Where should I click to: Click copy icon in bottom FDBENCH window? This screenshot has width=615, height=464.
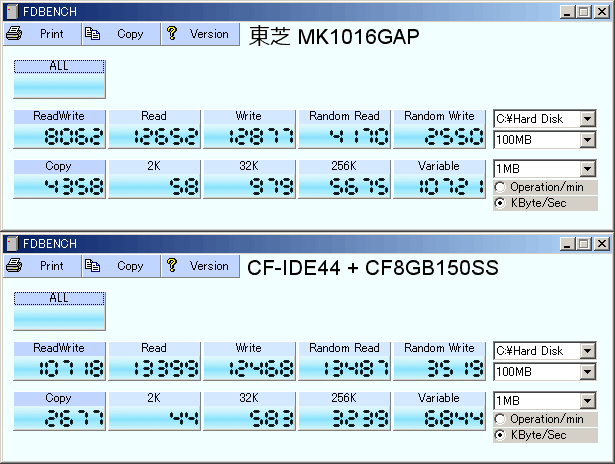coord(93,266)
